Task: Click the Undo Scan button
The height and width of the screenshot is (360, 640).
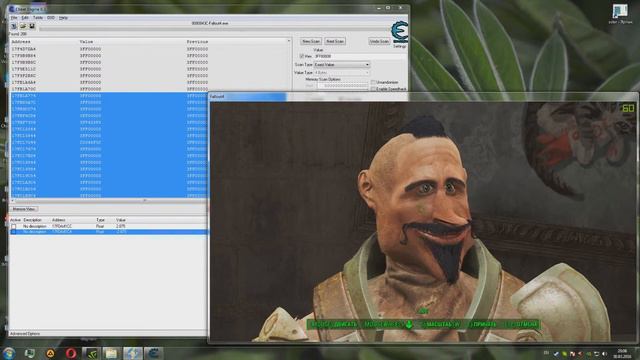Action: click(379, 41)
